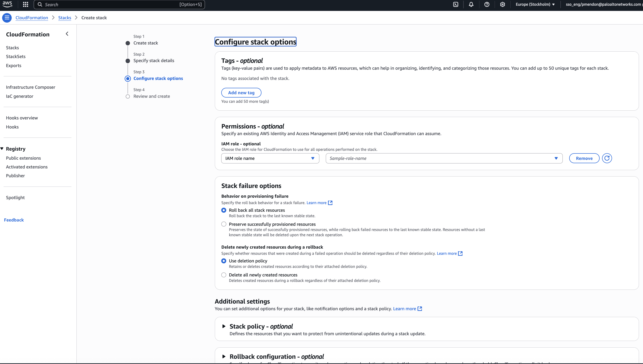The height and width of the screenshot is (364, 643).
Task: Collapse the CloudFormation side panel
Action: 67,34
